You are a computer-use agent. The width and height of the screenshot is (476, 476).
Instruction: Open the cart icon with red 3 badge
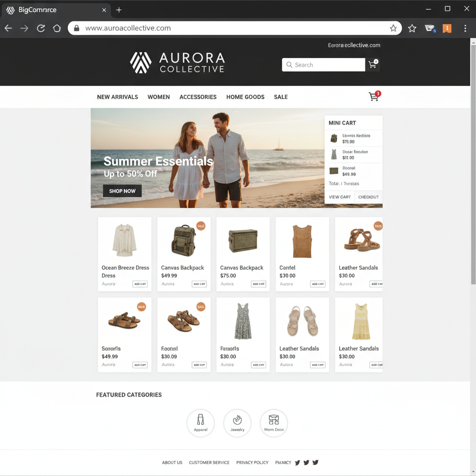click(374, 96)
